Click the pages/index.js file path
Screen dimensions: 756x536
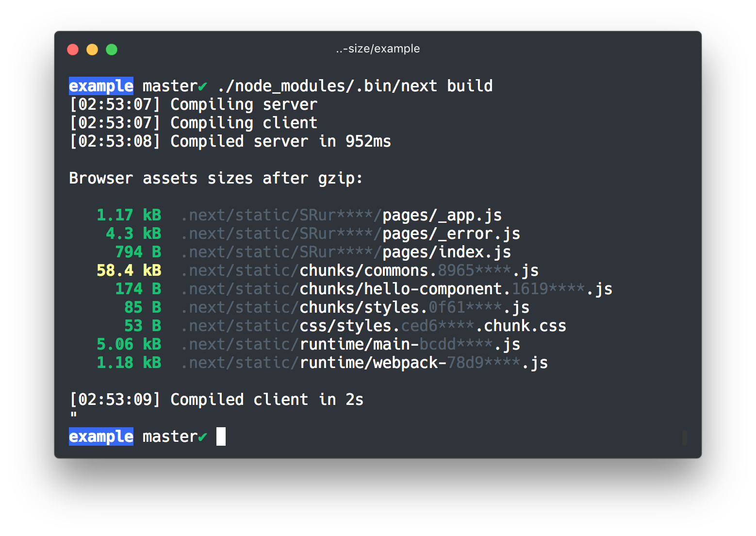coord(345,252)
